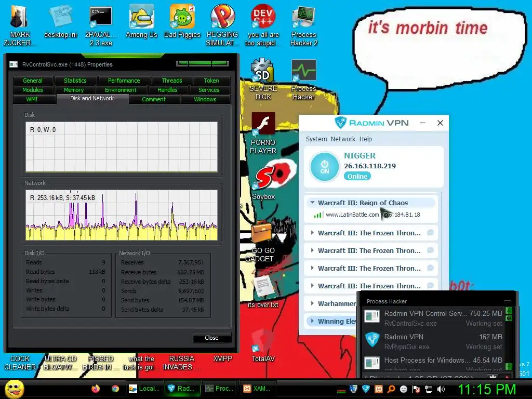Click the 26.163.118.219 IP address
532x399 pixels.
(x=370, y=166)
